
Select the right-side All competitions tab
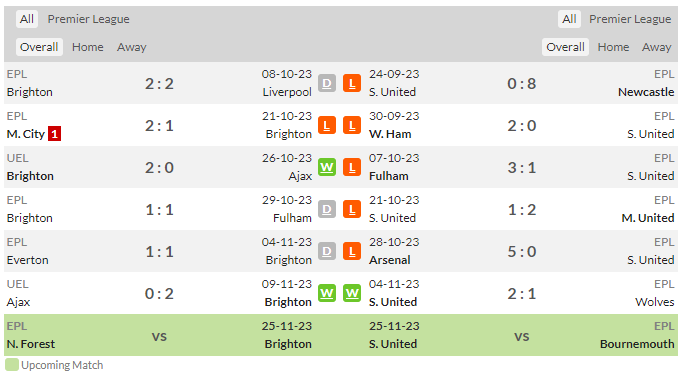569,19
